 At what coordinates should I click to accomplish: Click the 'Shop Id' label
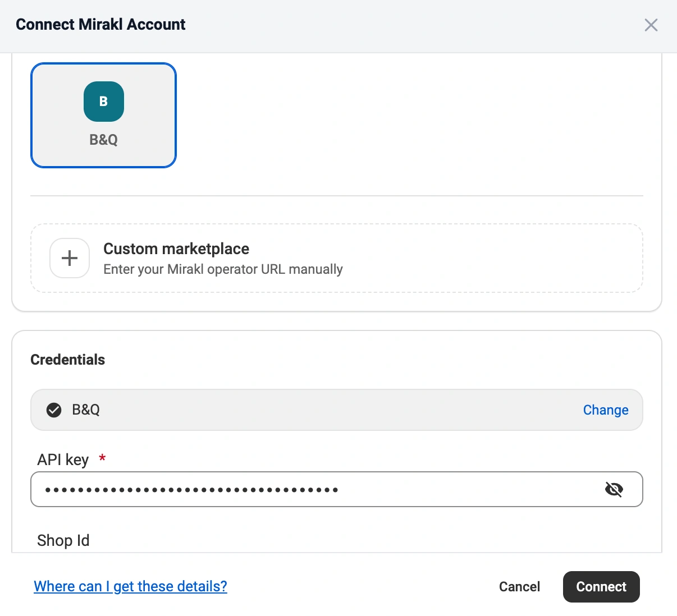[63, 540]
